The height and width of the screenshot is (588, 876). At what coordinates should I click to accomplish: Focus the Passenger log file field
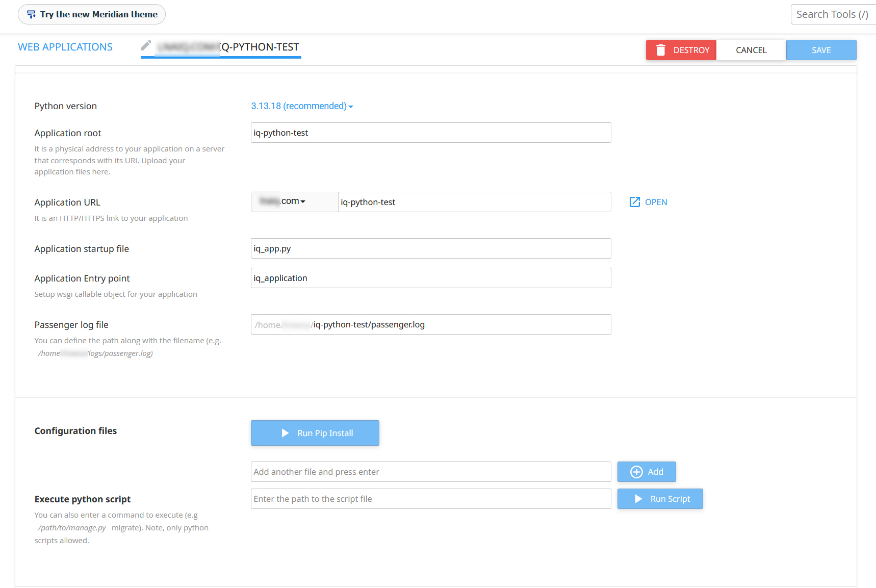(431, 324)
